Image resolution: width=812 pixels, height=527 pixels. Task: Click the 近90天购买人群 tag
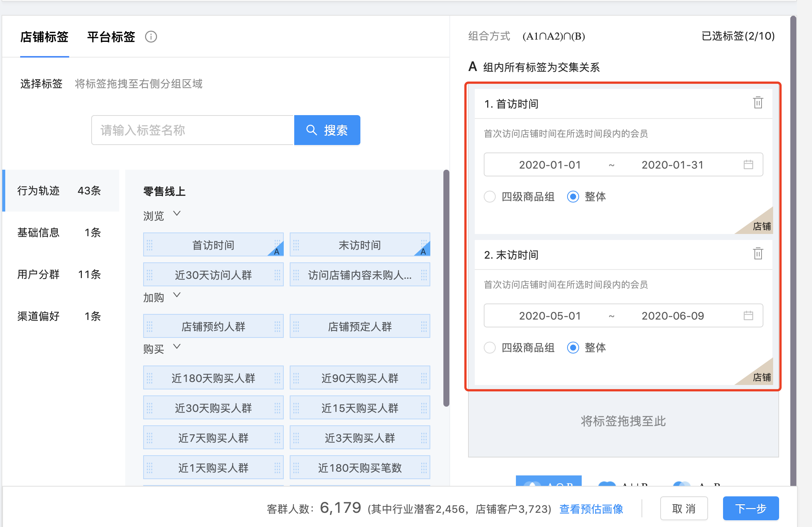pos(360,378)
